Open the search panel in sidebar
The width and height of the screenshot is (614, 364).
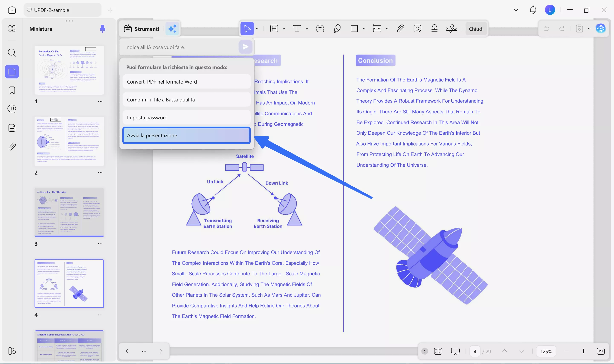[x=12, y=52]
